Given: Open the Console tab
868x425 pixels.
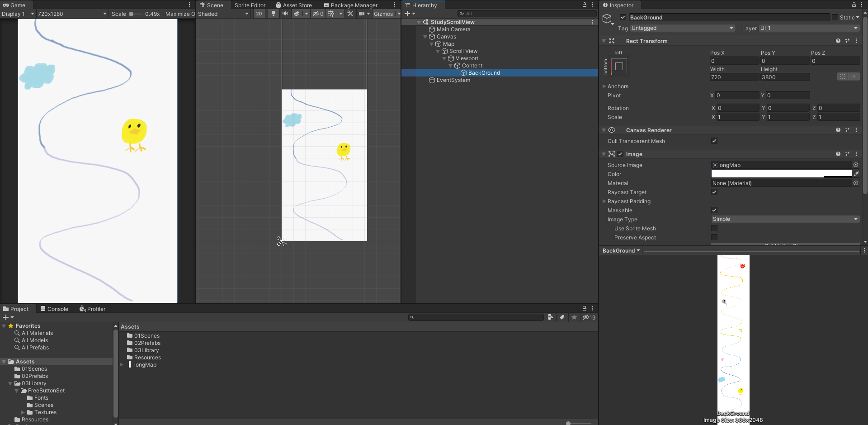Looking at the screenshot, I should tap(54, 309).
